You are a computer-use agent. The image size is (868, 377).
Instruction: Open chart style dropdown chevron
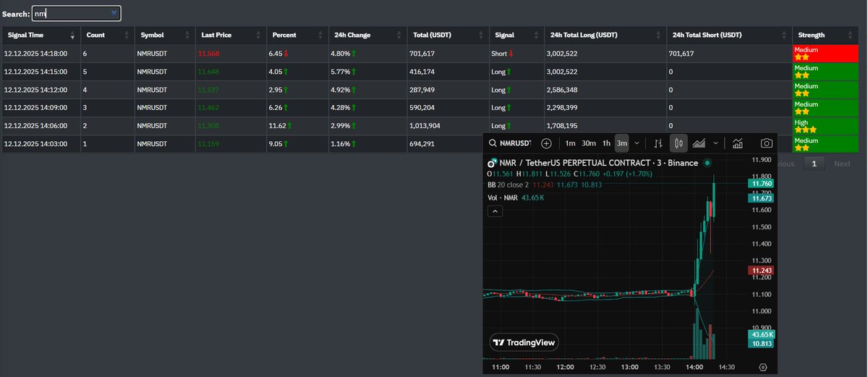715,143
